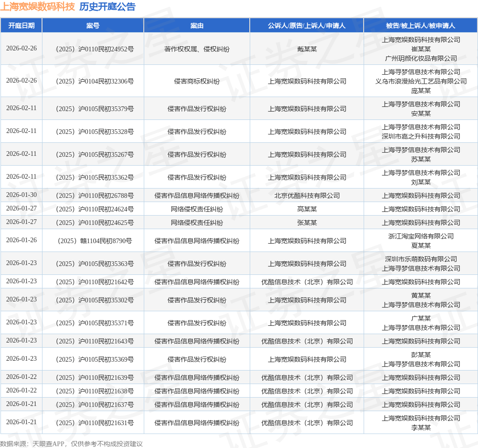Click defendant 黄某某
478x448 pixels.
pos(421,295)
